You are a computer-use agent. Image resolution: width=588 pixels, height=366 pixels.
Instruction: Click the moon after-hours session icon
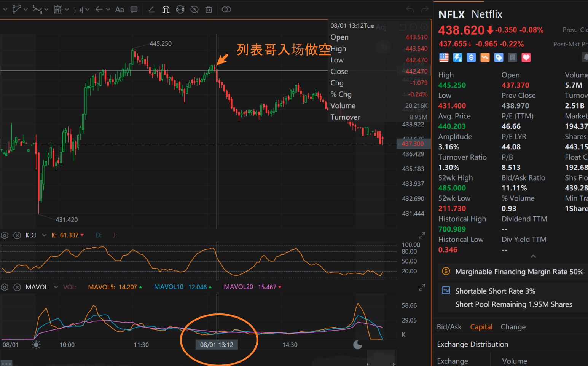pos(358,345)
